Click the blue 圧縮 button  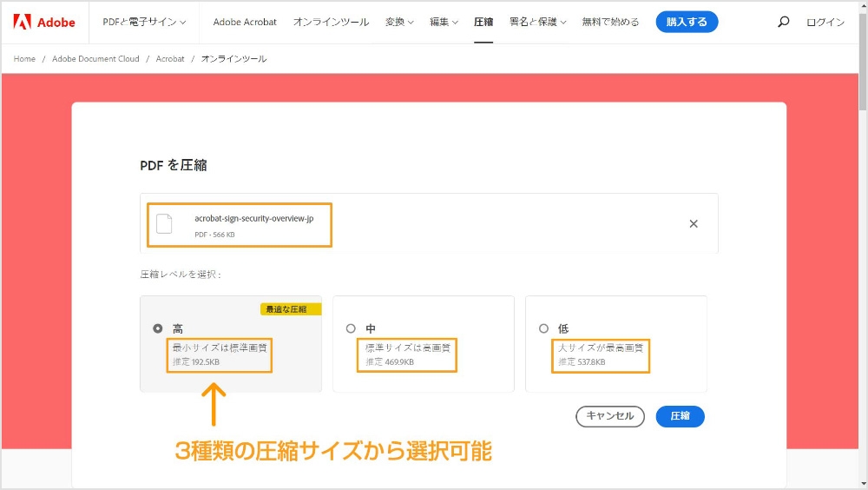point(680,416)
